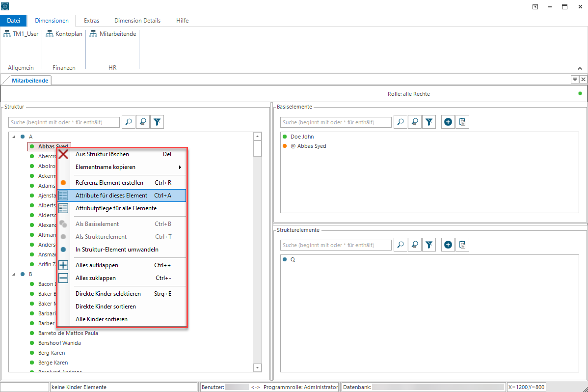588x392 pixels.
Task: Open the TM1_User dimension in ribbon
Action: pos(21,34)
